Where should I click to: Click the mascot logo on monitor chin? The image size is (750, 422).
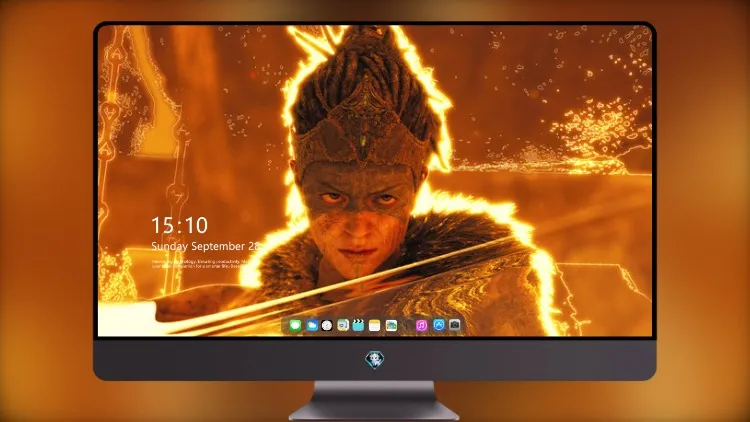tap(375, 359)
